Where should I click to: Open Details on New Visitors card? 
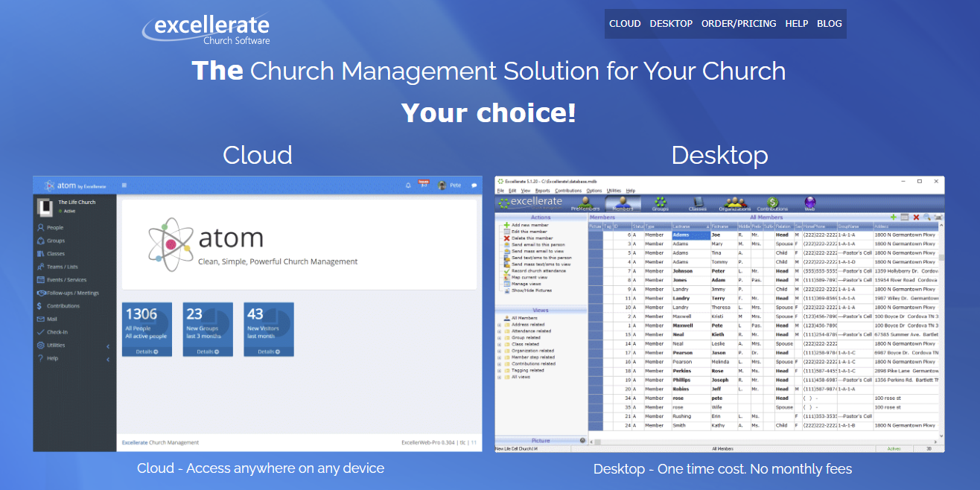tap(269, 351)
